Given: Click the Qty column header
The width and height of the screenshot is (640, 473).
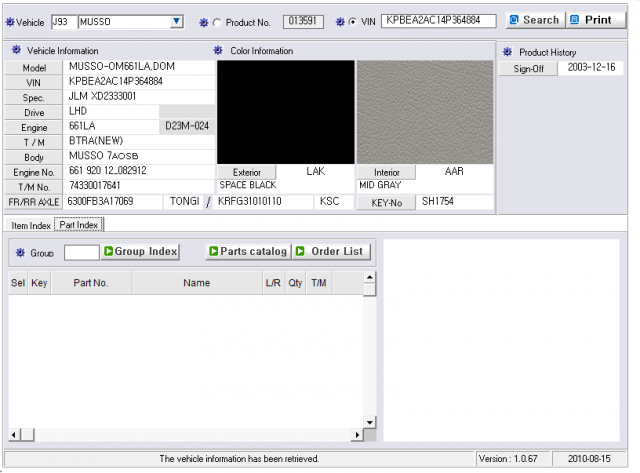Looking at the screenshot, I should tap(295, 282).
